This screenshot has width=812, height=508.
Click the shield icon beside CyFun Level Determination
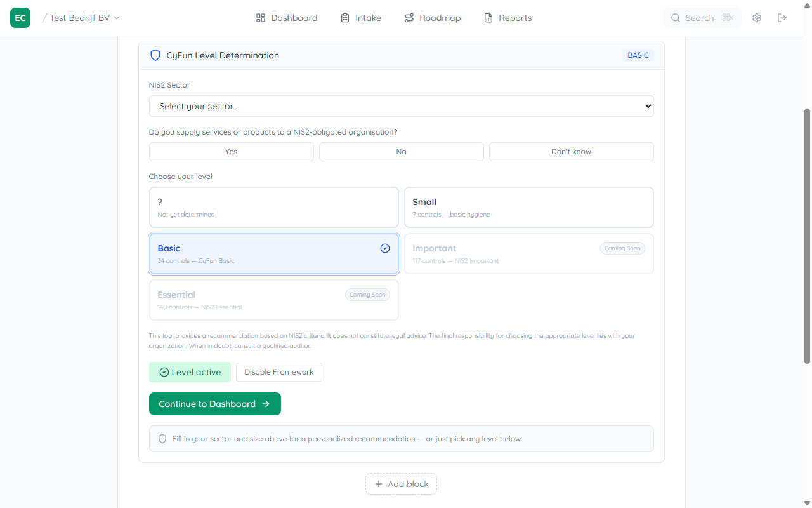[155, 55]
